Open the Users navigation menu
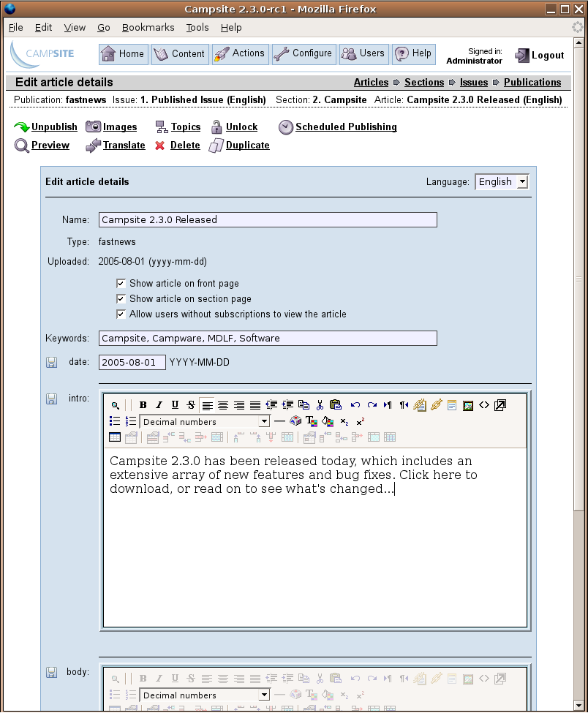 [364, 54]
